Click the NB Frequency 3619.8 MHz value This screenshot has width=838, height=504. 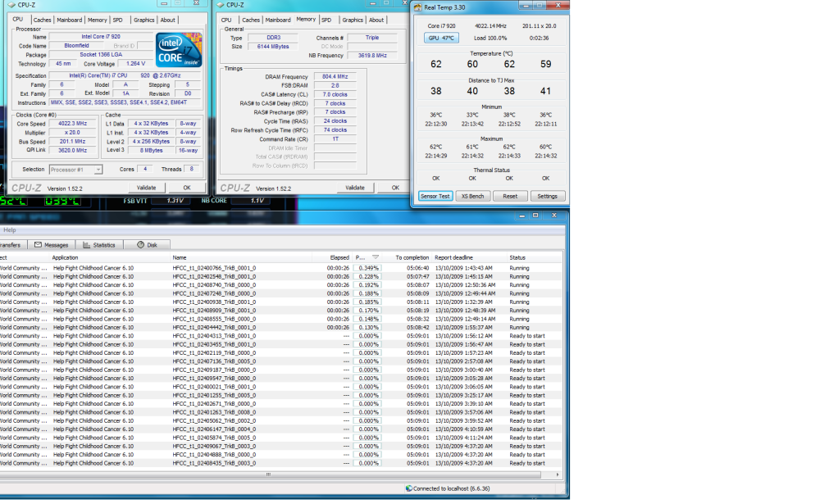(372, 56)
